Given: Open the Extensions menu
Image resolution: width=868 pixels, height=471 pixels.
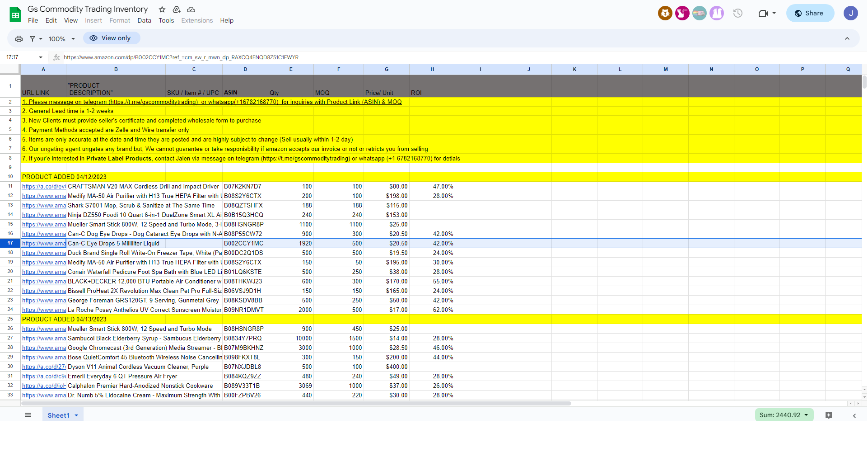Looking at the screenshot, I should click(x=197, y=20).
